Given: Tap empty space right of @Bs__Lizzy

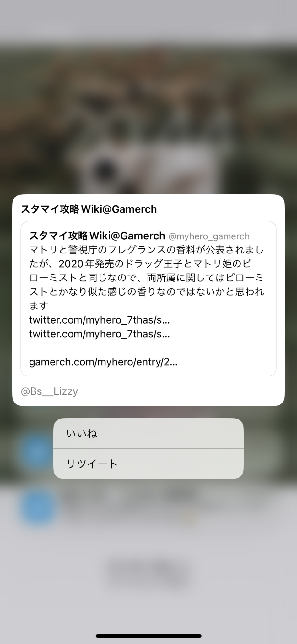Looking at the screenshot, I should point(179,391).
